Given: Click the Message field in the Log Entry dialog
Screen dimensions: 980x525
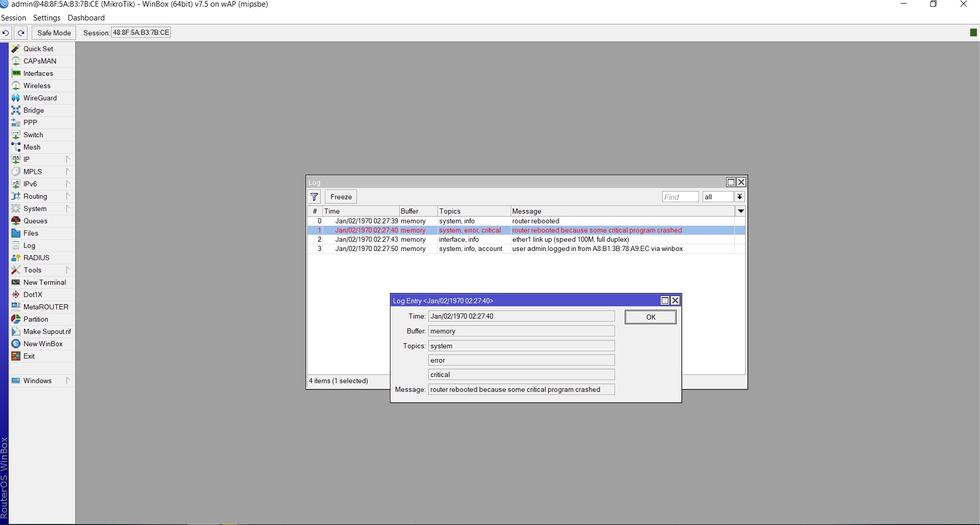Looking at the screenshot, I should (x=521, y=389).
